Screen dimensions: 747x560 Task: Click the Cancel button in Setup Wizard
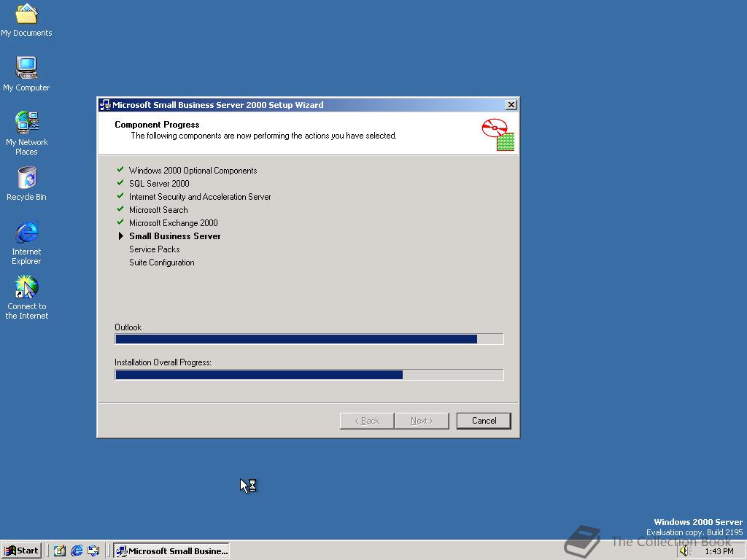484,421
